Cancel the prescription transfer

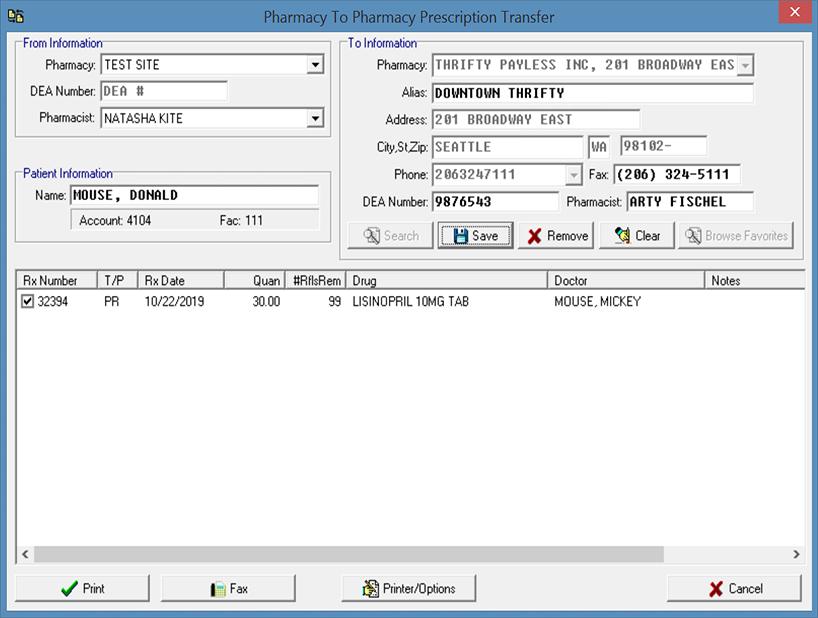pyautogui.click(x=734, y=589)
